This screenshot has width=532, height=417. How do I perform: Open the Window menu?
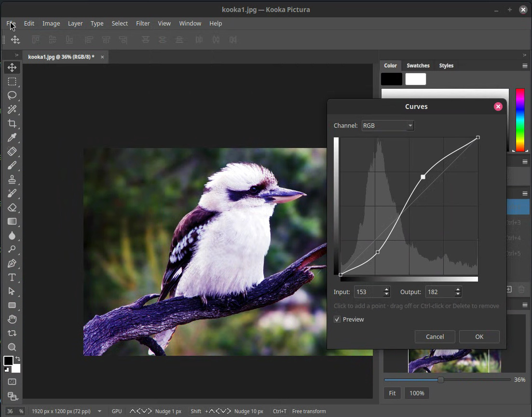tap(190, 24)
